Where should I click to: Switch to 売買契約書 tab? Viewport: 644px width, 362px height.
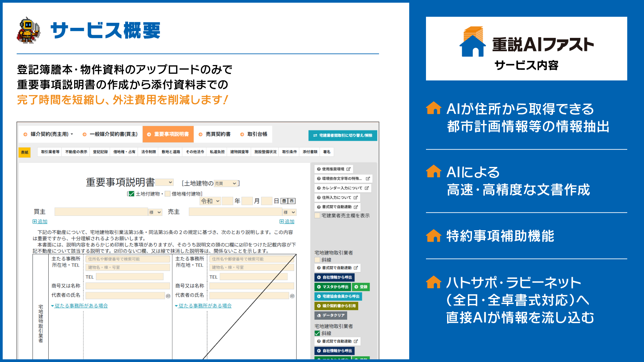click(215, 134)
